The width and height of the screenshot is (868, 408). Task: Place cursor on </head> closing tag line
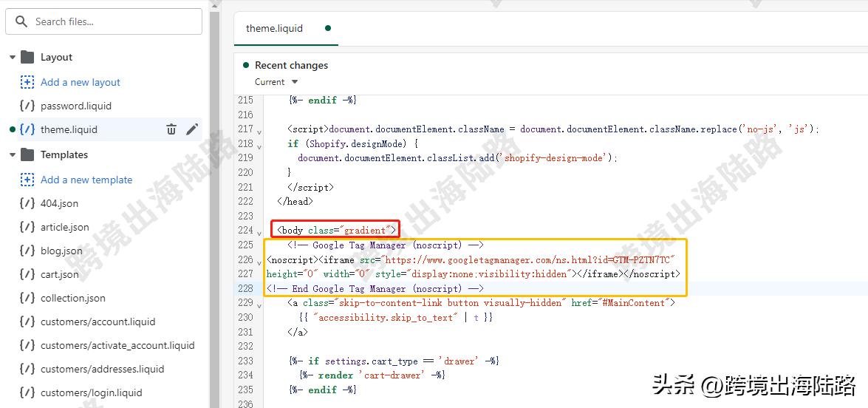pyautogui.click(x=295, y=202)
